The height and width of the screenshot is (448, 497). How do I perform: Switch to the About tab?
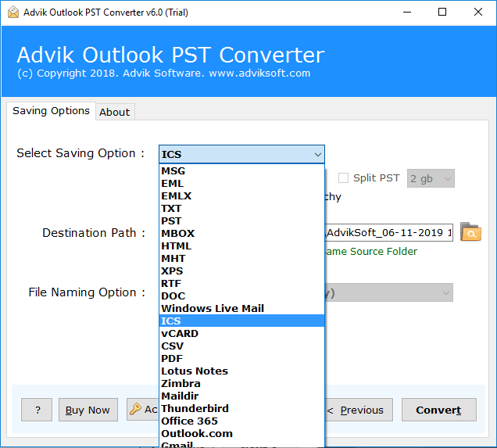pyautogui.click(x=115, y=112)
